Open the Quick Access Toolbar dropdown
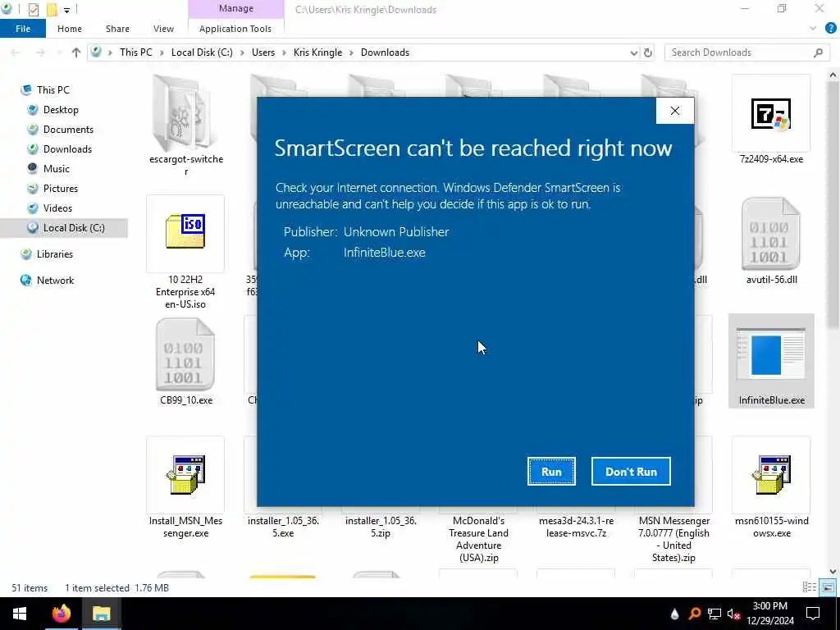The image size is (840, 630). point(66,10)
